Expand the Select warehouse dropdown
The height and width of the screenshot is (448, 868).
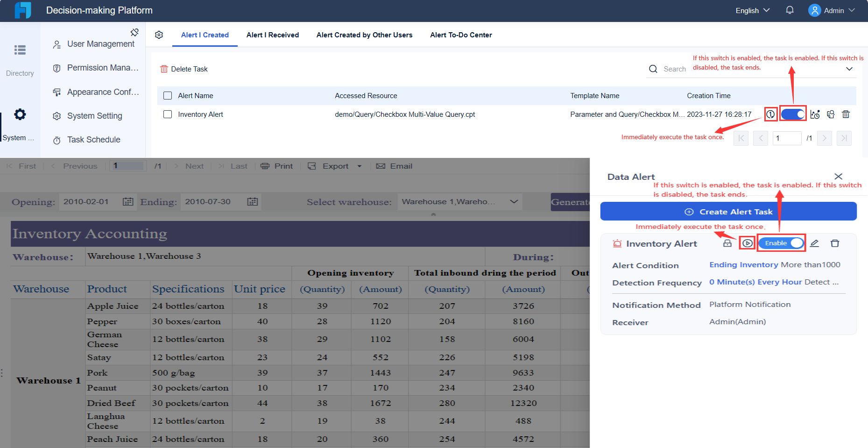click(514, 201)
